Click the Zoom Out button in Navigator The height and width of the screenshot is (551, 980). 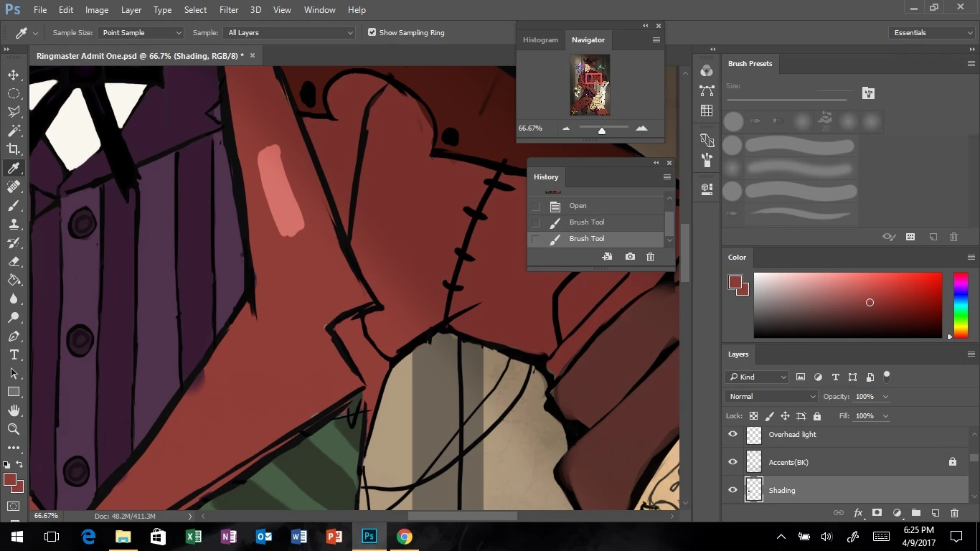click(566, 128)
